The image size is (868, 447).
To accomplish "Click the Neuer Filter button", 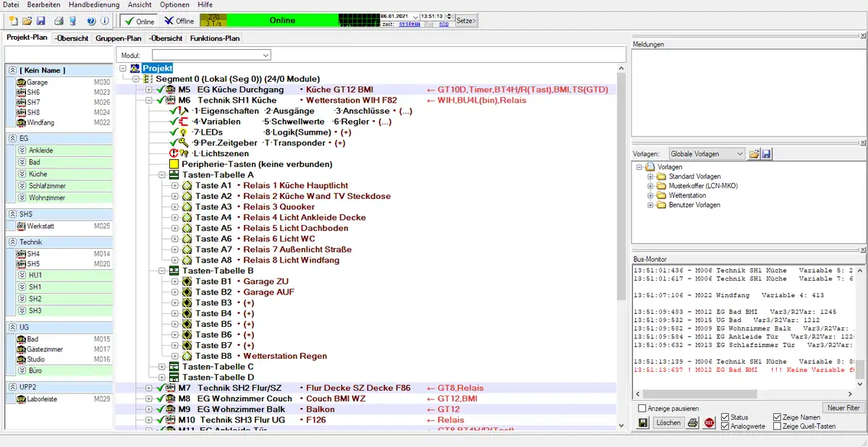I will 843,409.
